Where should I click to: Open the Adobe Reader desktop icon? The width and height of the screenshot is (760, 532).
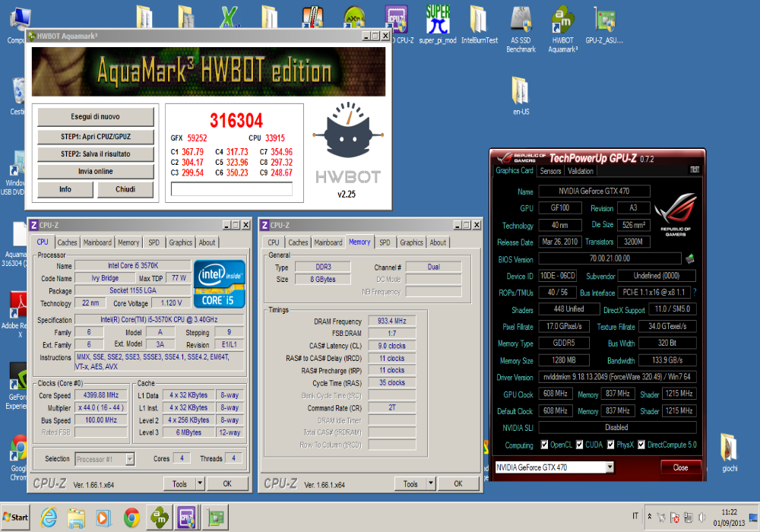coord(18,315)
